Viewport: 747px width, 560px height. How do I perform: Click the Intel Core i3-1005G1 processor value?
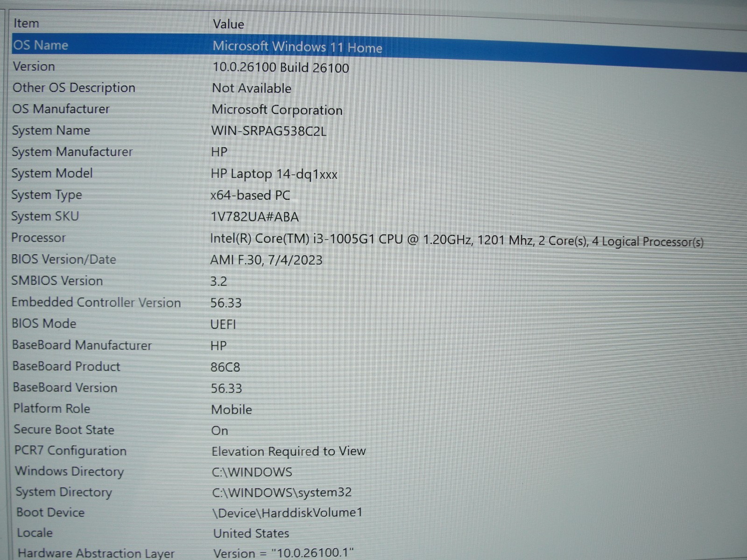point(457,240)
